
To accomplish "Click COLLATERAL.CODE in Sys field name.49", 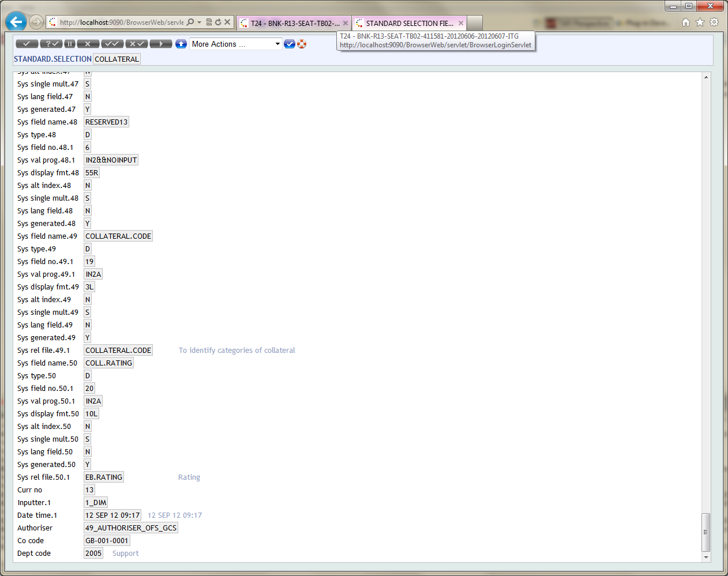I will (118, 236).
